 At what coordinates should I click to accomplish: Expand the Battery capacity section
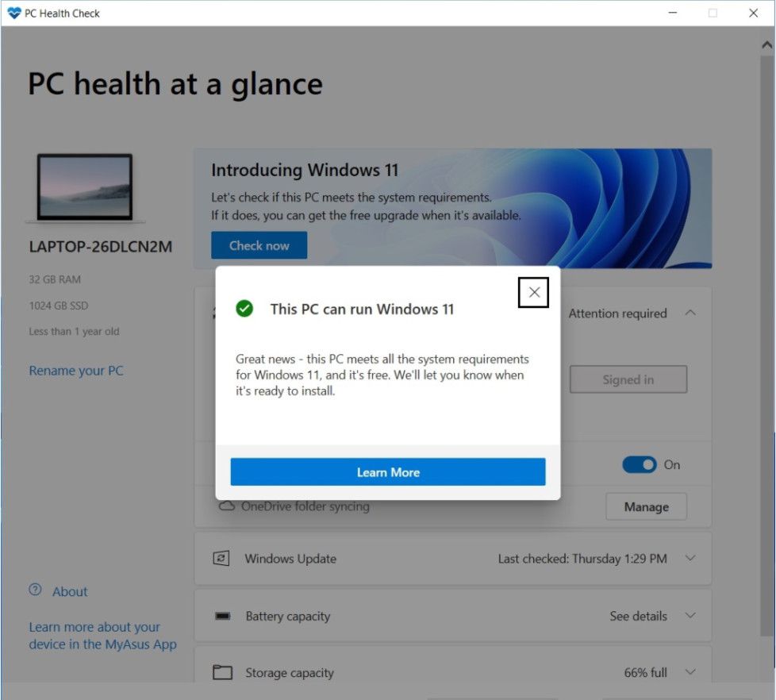[690, 615]
